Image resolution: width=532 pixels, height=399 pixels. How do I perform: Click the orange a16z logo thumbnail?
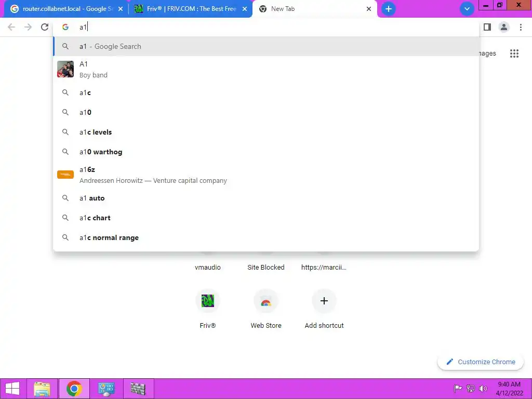pos(65,175)
